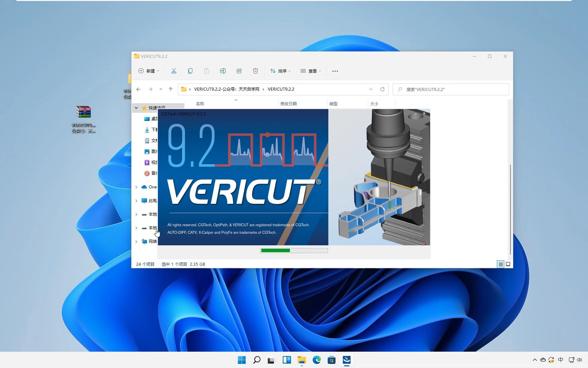Click the Delete trash icon in toolbar

(256, 71)
